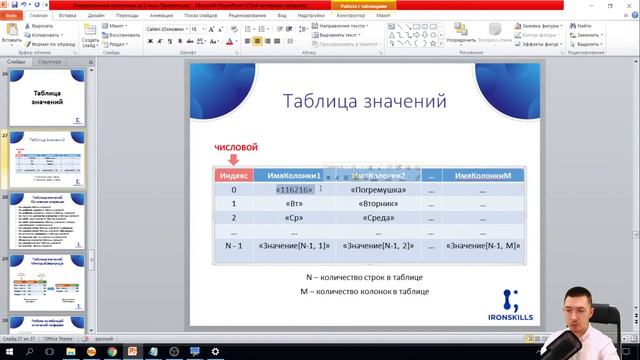Open Shape Effects (Эффекты фигур) menu
Viewport: 640px width, 360px height.
tap(538, 44)
